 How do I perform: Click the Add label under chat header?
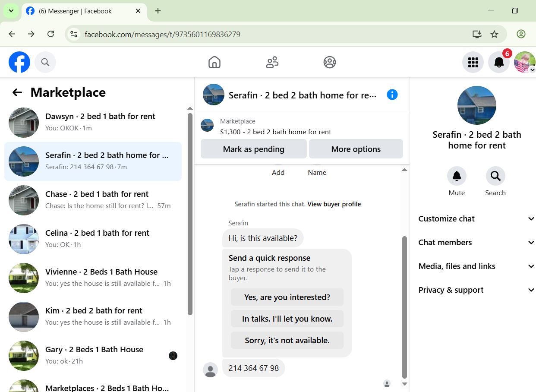click(x=278, y=172)
